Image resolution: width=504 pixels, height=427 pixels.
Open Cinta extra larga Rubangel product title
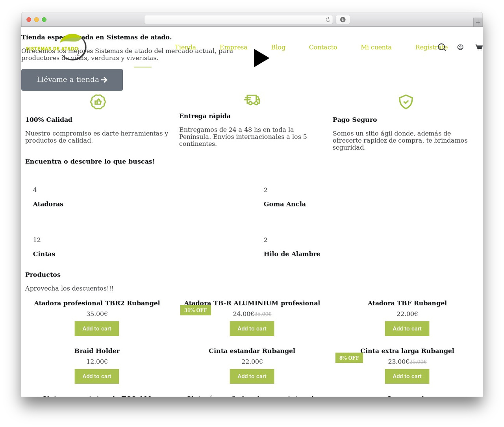pos(407,351)
